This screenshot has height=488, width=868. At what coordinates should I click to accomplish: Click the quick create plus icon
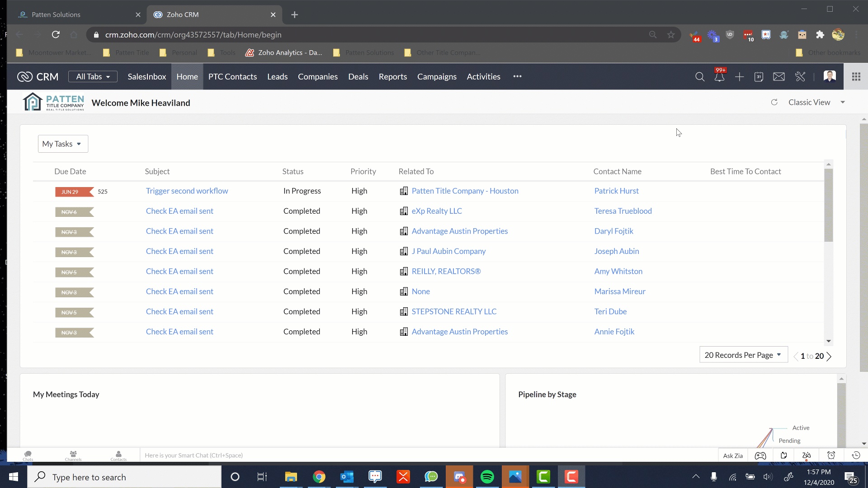(x=739, y=77)
